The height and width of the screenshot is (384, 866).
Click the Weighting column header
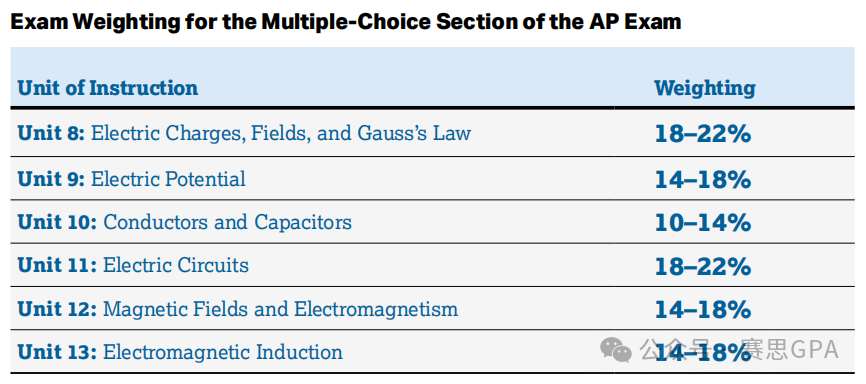705,88
